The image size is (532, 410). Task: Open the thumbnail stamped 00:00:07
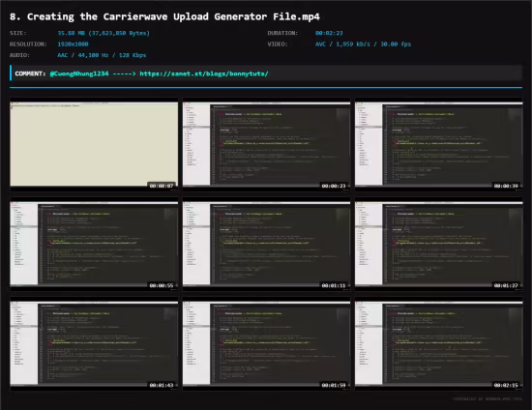click(x=94, y=145)
